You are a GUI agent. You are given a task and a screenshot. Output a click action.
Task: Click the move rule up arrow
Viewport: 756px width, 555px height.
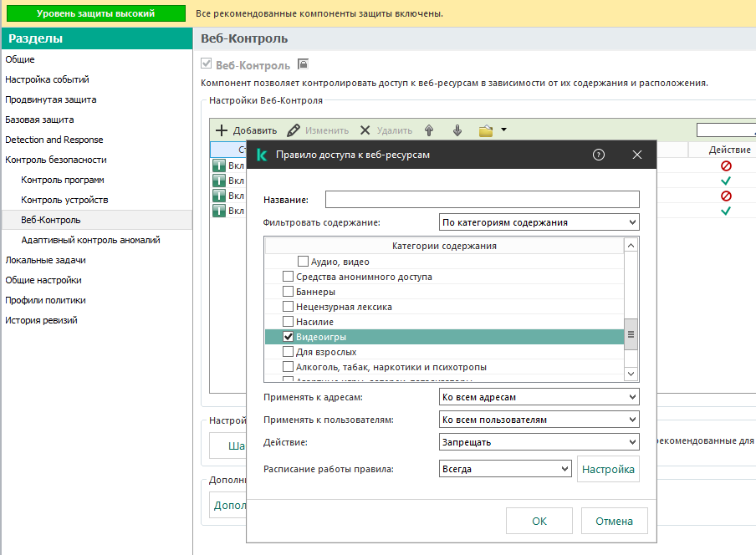429,130
